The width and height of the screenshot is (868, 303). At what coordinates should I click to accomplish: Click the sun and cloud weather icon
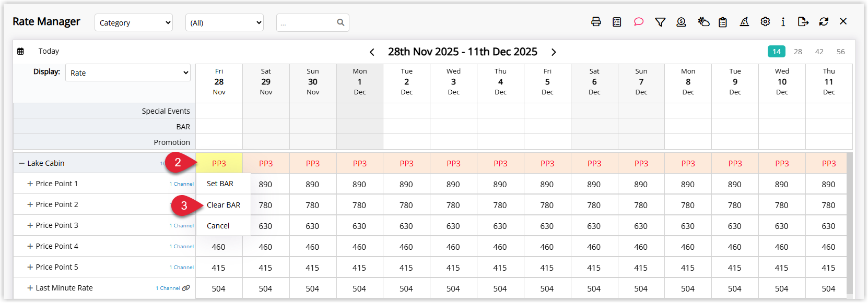click(703, 22)
